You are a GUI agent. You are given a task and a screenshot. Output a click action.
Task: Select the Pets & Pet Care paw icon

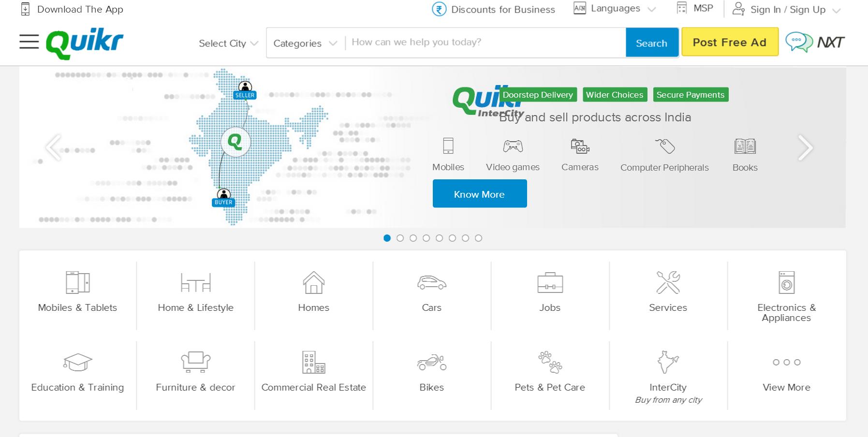[x=550, y=362]
